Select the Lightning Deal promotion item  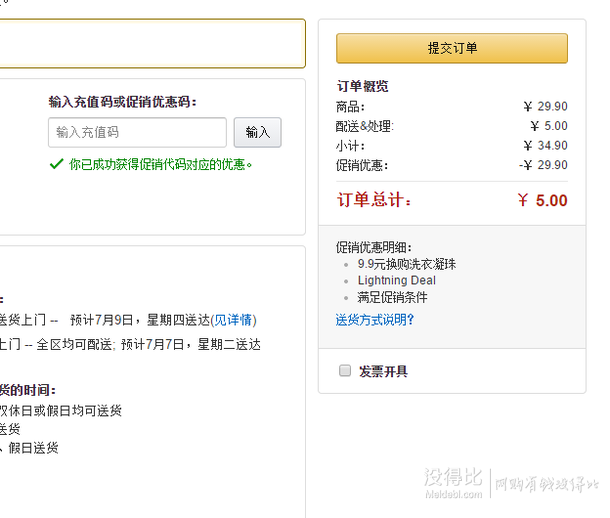pos(396,281)
